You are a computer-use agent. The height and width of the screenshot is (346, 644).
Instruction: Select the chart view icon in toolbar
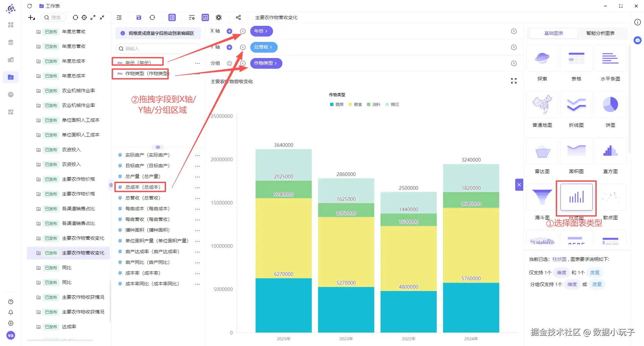coord(205,17)
